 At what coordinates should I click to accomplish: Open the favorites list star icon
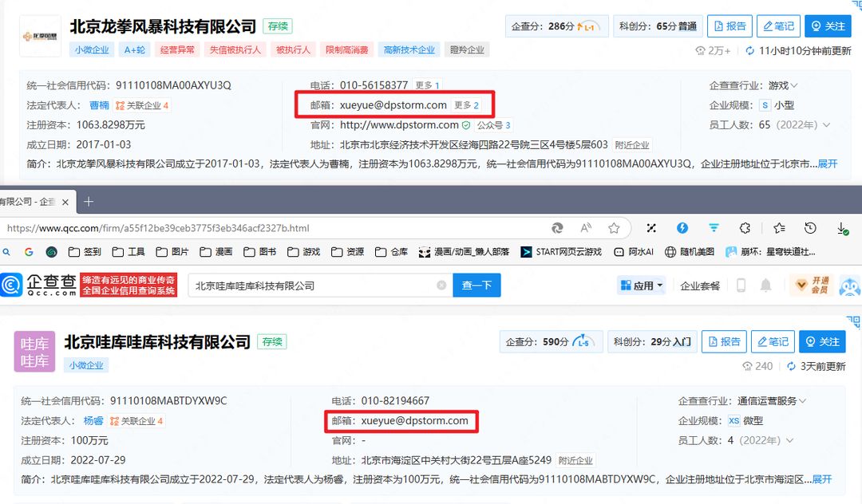(x=779, y=228)
